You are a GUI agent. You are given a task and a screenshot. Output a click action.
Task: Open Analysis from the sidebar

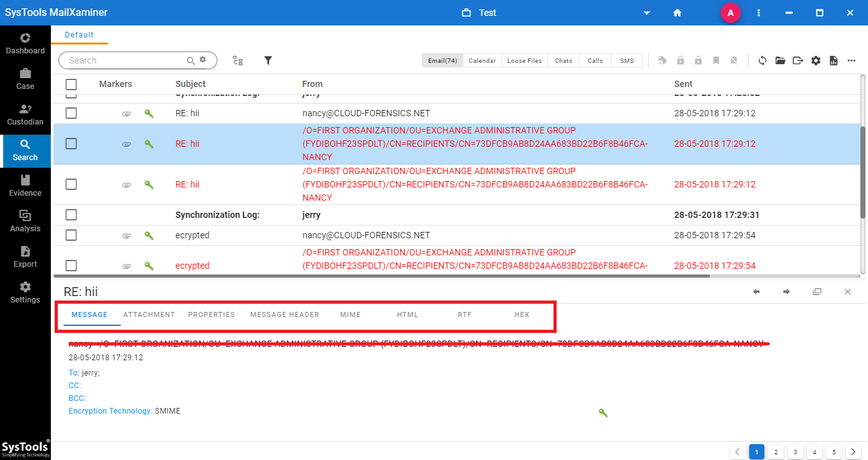pos(25,221)
